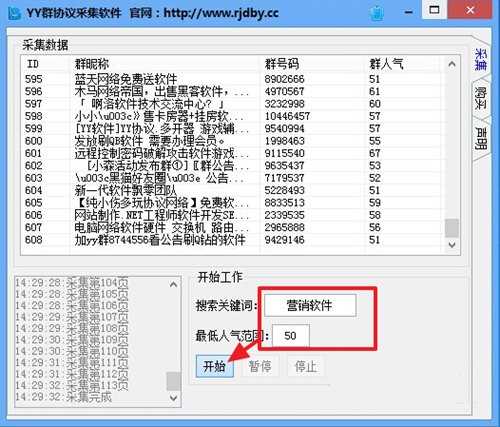Image resolution: width=500 pixels, height=427 pixels.
Task: Click the 停止 button
Action: pyautogui.click(x=305, y=366)
